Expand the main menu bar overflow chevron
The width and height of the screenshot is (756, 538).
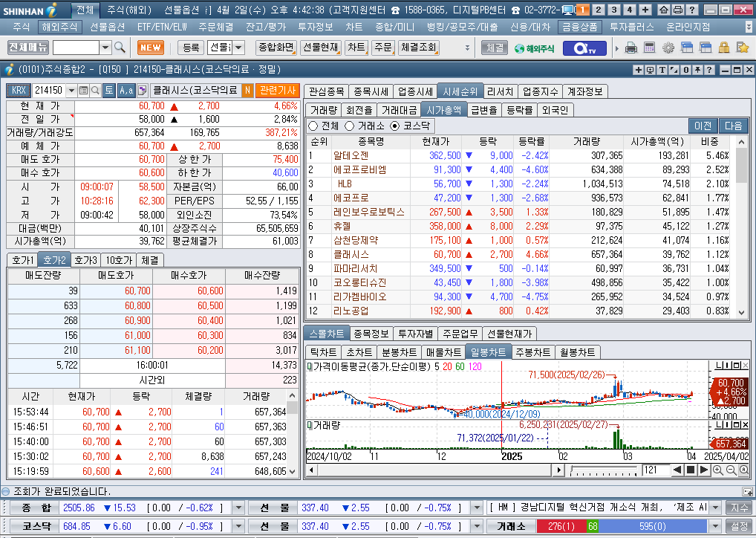[x=749, y=27]
